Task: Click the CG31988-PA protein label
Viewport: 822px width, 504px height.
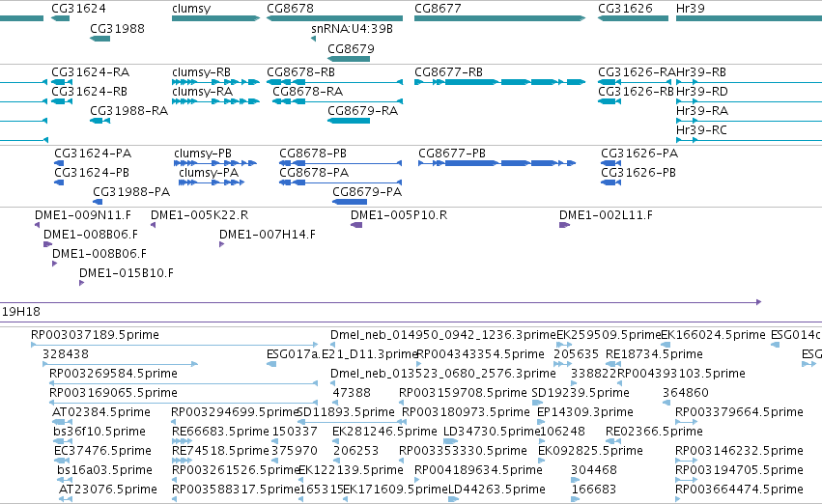Action: click(131, 192)
